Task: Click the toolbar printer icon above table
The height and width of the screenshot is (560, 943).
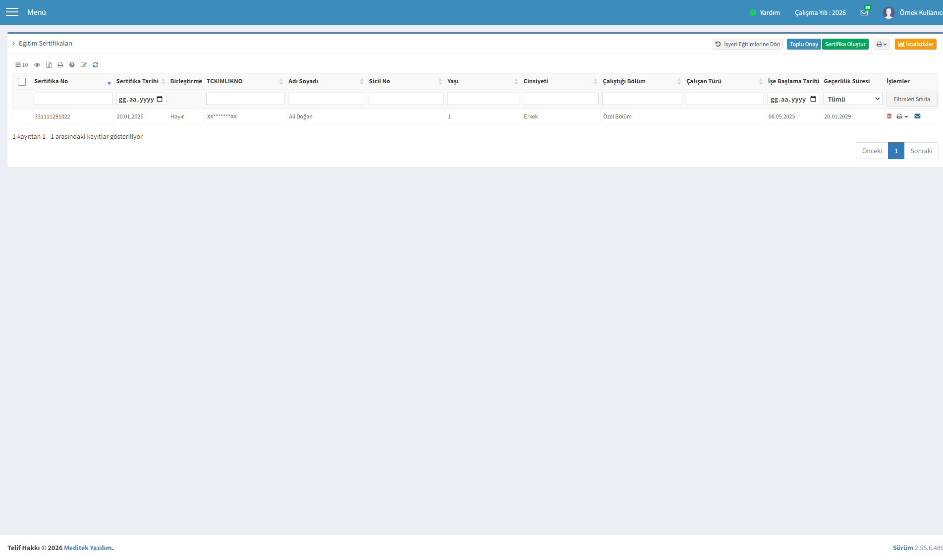Action: (x=60, y=65)
